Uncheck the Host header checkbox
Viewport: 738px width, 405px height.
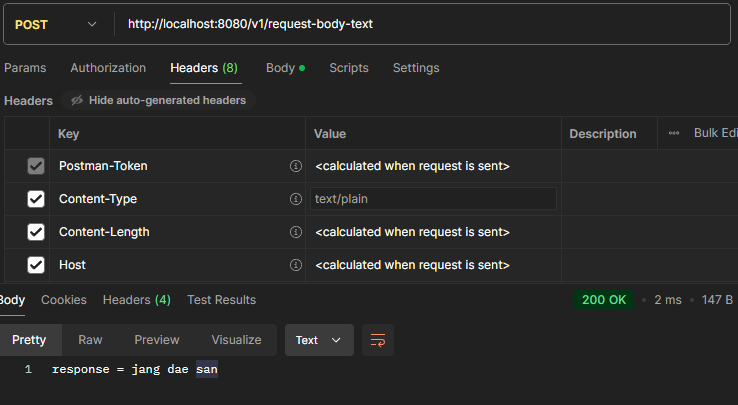tap(36, 265)
